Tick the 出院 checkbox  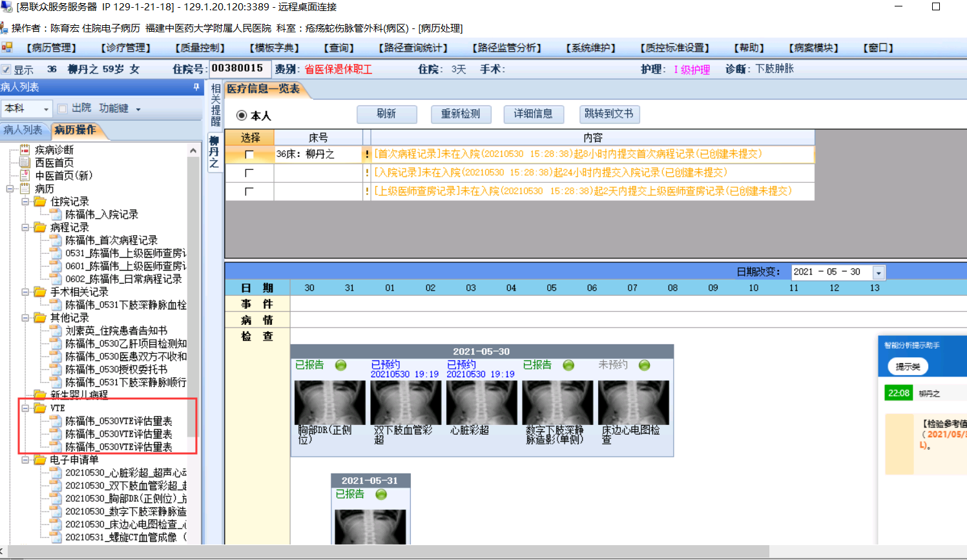point(63,109)
